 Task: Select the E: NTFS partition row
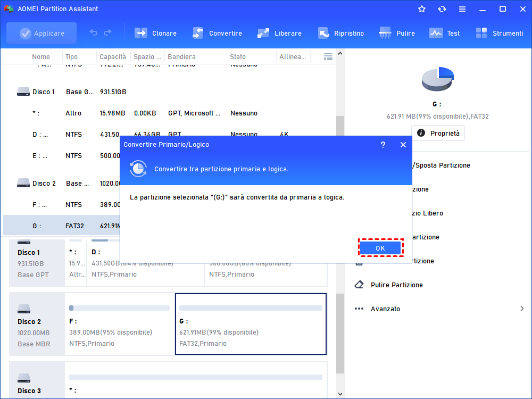pos(61,156)
